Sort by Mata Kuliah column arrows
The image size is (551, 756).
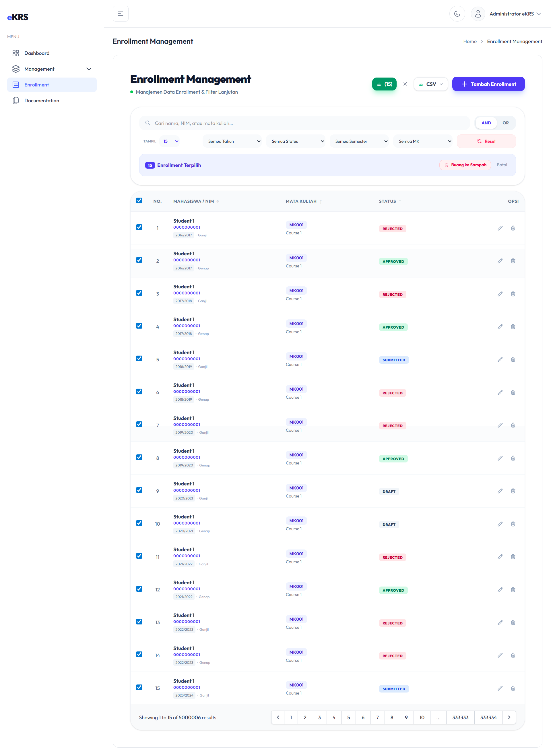321,201
